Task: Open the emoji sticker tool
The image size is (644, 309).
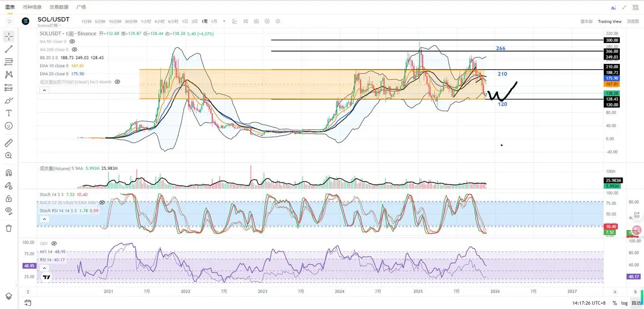Action: pyautogui.click(x=9, y=126)
